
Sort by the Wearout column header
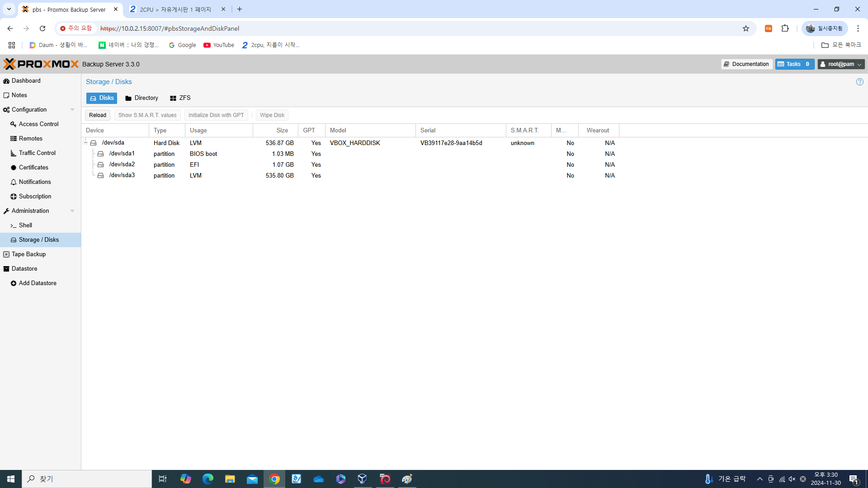599,130
